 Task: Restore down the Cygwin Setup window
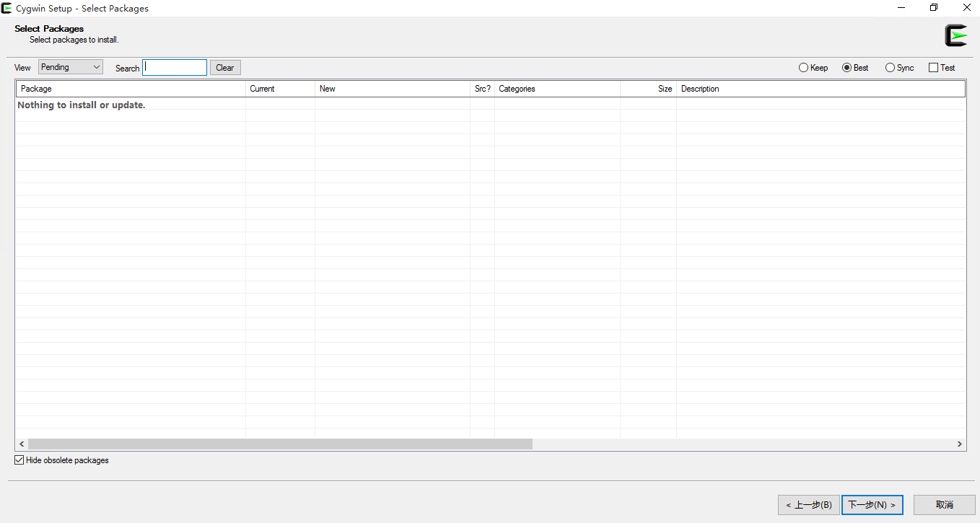(x=934, y=8)
